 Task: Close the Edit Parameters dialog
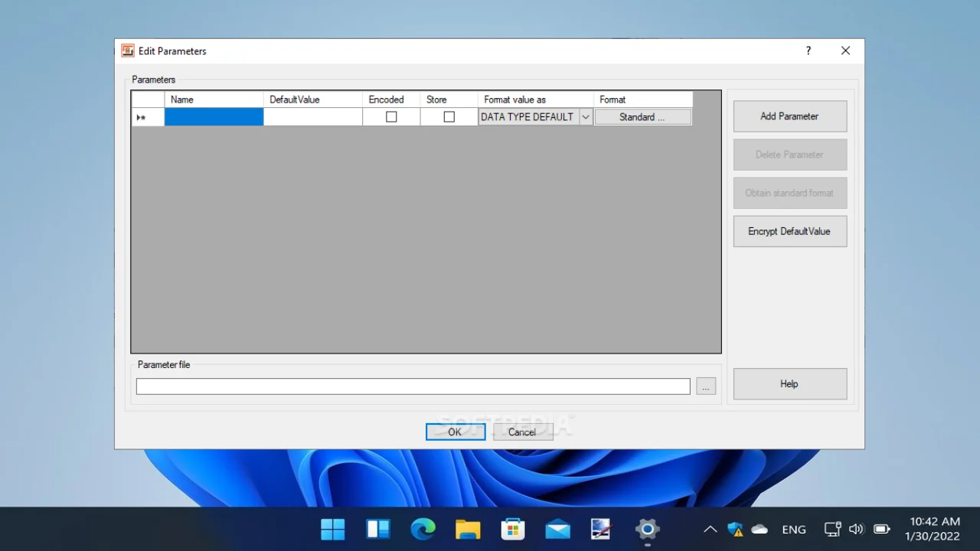[845, 51]
